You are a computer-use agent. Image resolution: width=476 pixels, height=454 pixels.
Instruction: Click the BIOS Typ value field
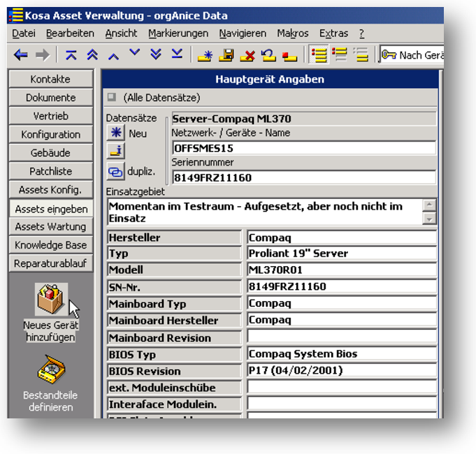click(x=342, y=353)
